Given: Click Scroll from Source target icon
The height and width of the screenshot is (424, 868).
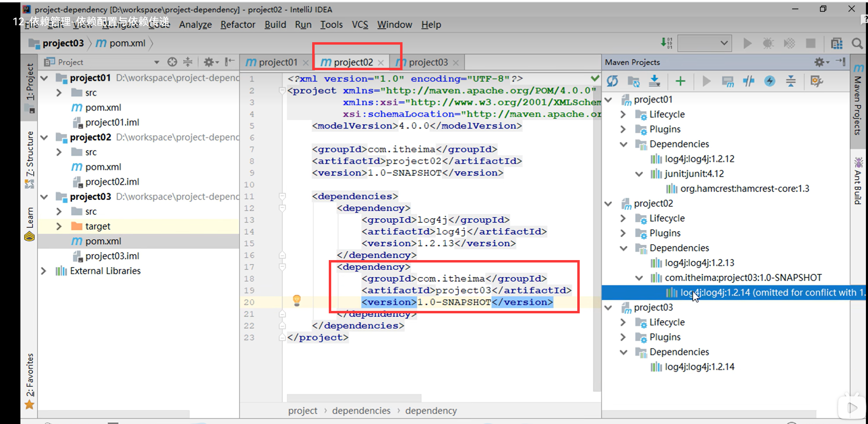Looking at the screenshot, I should click(x=172, y=62).
